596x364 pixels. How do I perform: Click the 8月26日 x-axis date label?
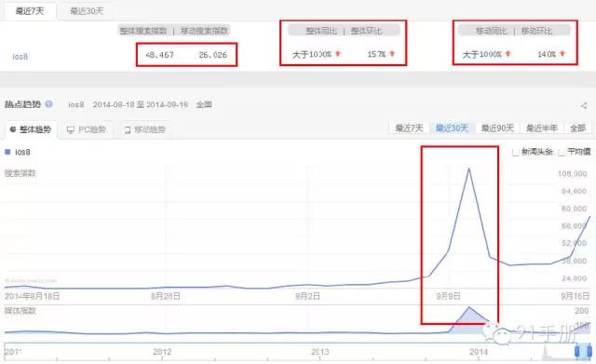tap(166, 296)
